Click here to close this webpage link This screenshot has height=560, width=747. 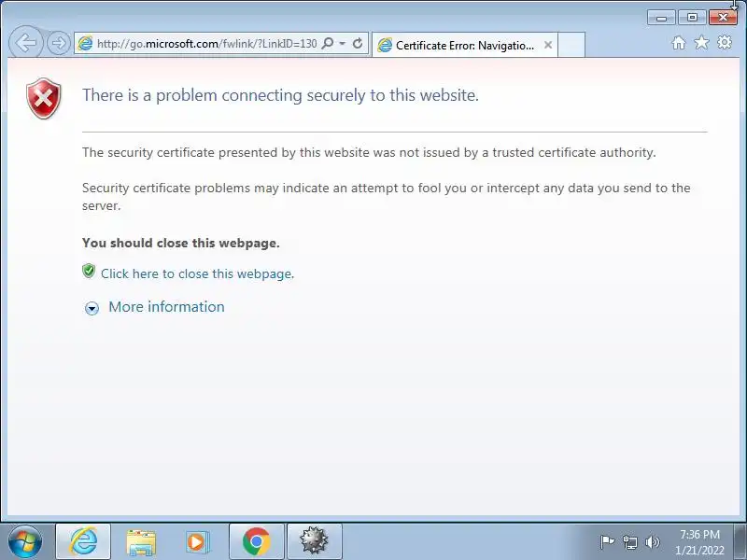tap(197, 273)
